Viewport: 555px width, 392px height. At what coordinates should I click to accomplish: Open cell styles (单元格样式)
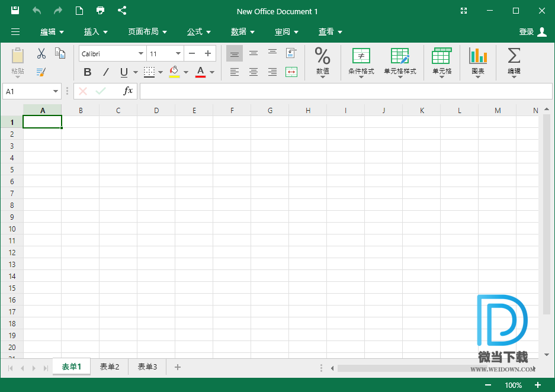click(400, 62)
